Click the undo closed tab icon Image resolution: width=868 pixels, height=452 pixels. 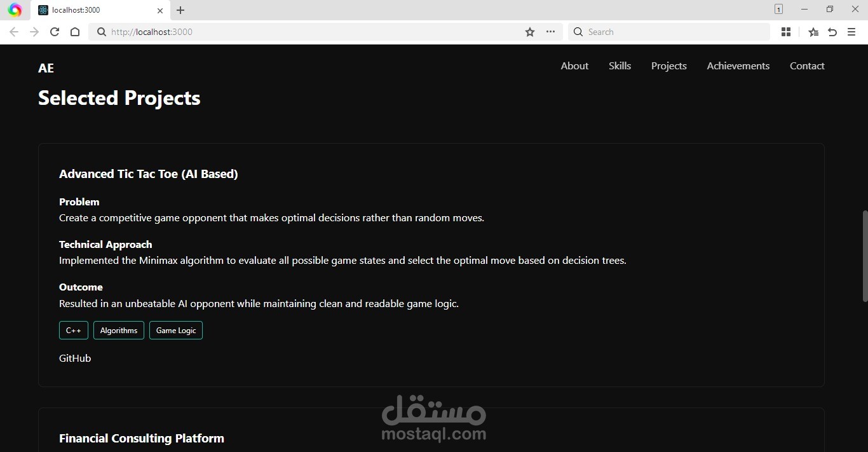[x=832, y=32]
